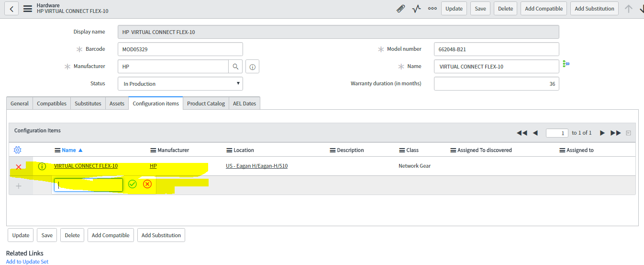644x265 pixels.
Task: Focus Warranty duration field
Action: coord(497,84)
